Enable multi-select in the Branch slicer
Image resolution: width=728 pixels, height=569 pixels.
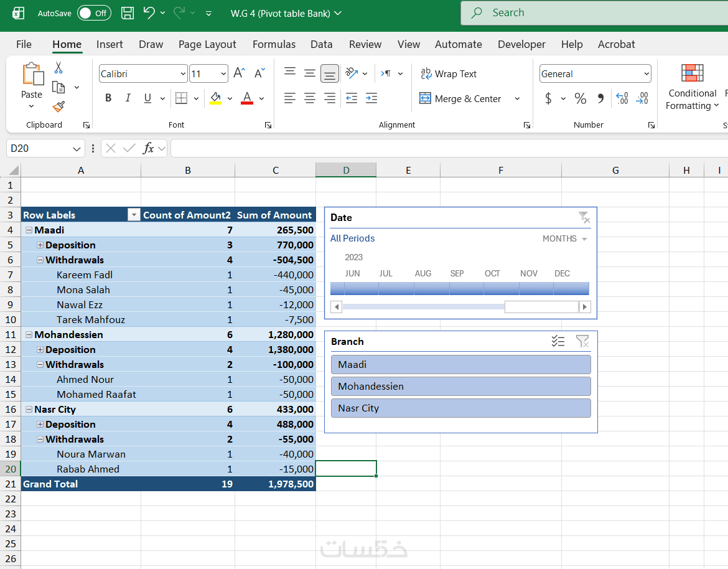pos(558,341)
